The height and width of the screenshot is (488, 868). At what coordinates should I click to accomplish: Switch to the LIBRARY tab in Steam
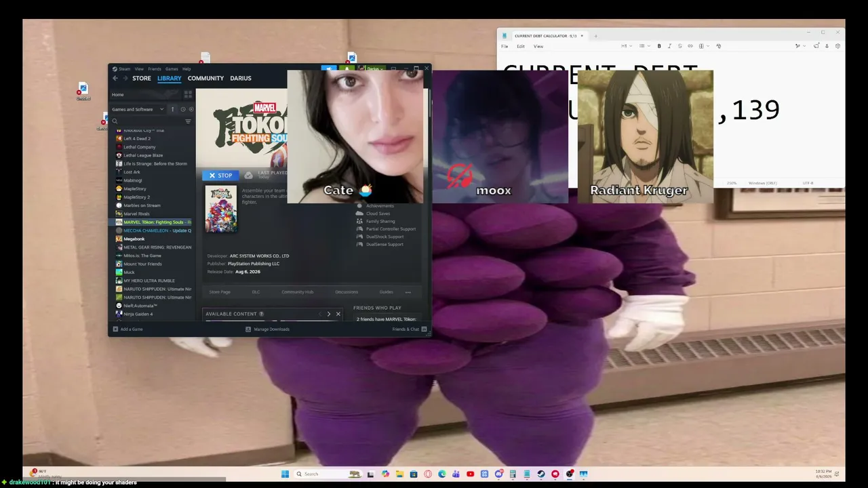pyautogui.click(x=170, y=78)
